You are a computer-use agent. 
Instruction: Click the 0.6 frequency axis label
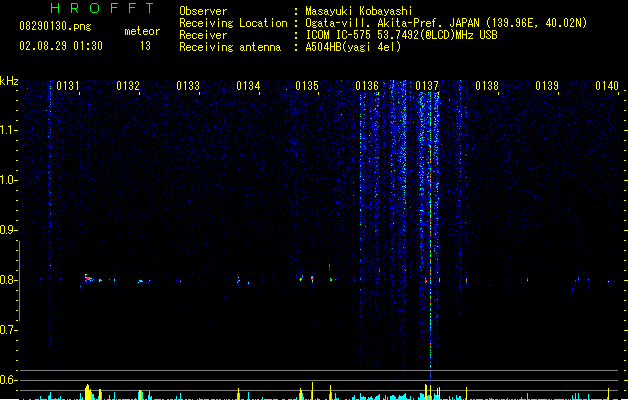pos(8,380)
